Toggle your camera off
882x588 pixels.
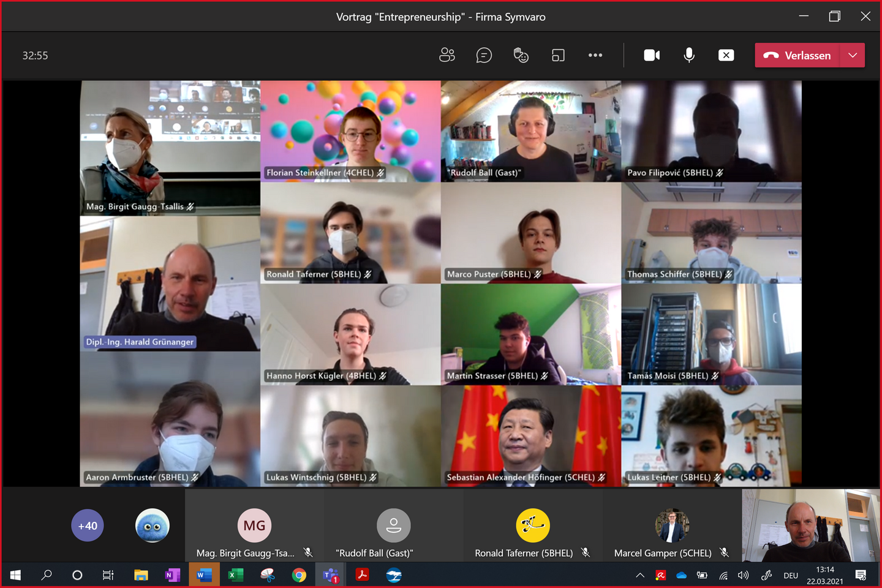coord(652,55)
